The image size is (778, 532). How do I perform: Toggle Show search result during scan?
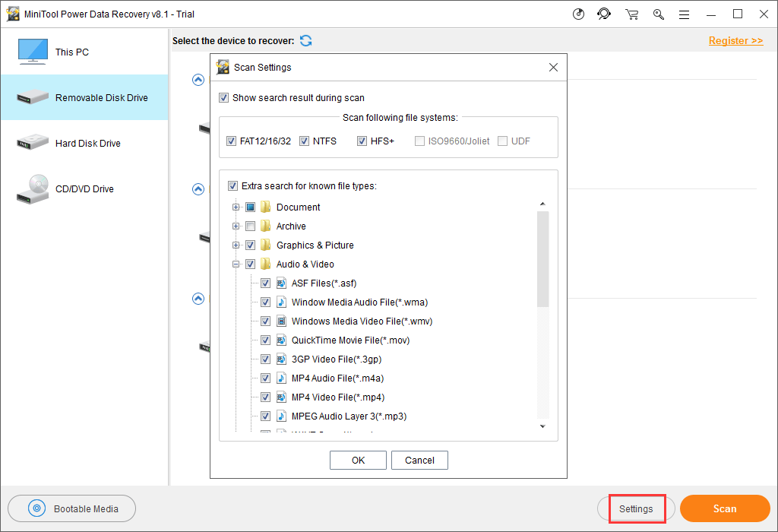[x=223, y=98]
